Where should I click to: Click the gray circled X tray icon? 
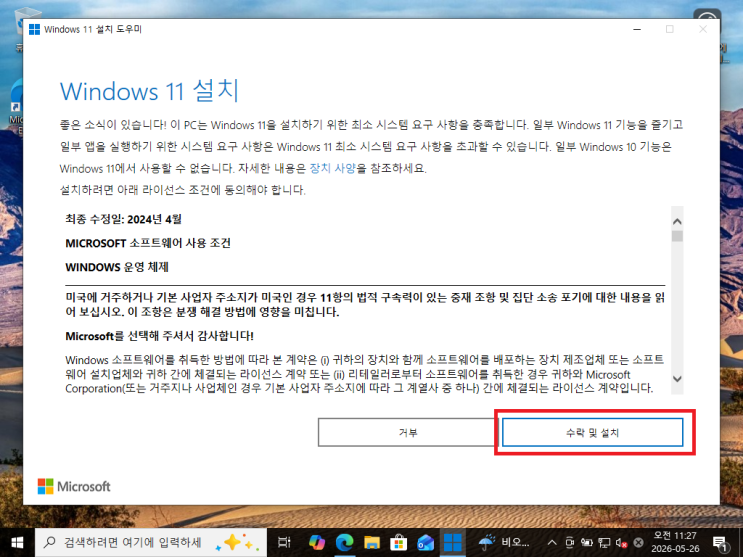[x=639, y=542]
